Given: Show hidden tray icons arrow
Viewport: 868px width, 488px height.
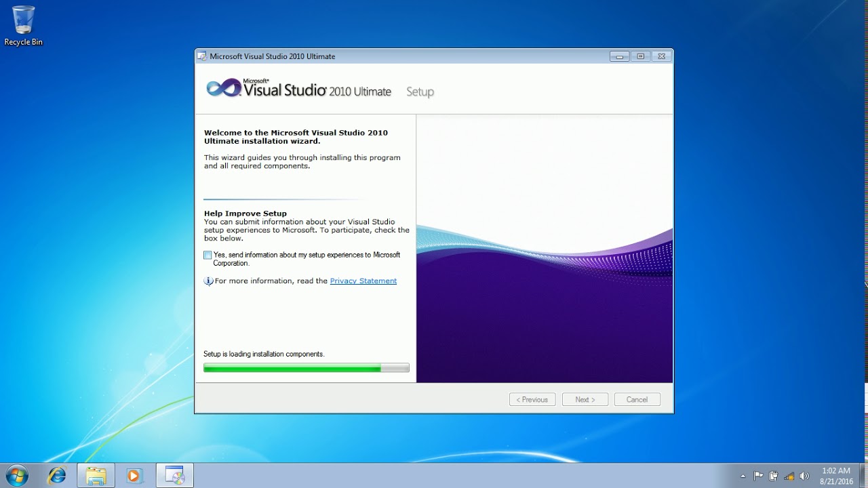Looking at the screenshot, I should tap(743, 476).
